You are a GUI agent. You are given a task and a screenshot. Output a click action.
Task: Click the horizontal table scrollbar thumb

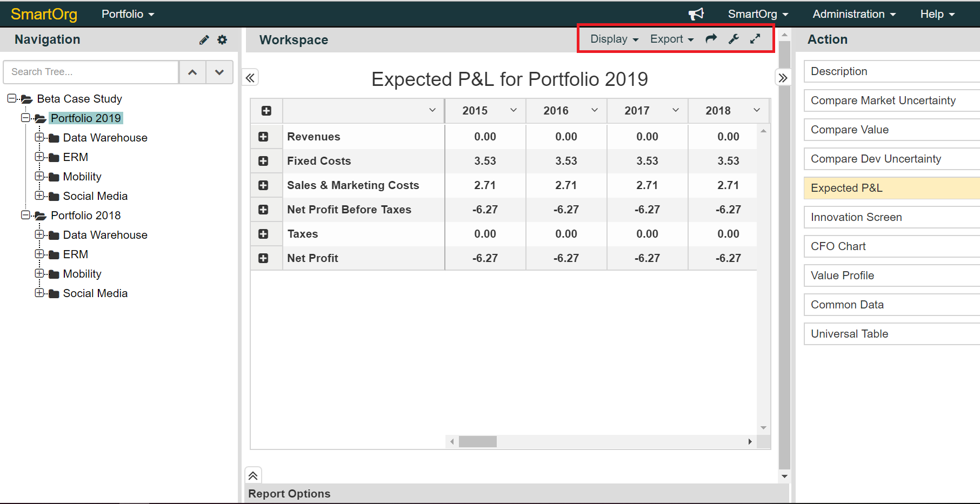pos(477,442)
